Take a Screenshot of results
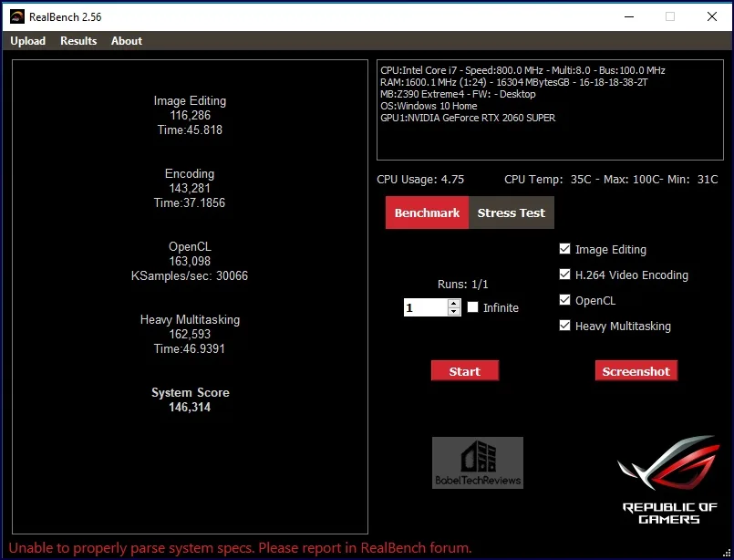Image resolution: width=734 pixels, height=560 pixels. [x=636, y=371]
